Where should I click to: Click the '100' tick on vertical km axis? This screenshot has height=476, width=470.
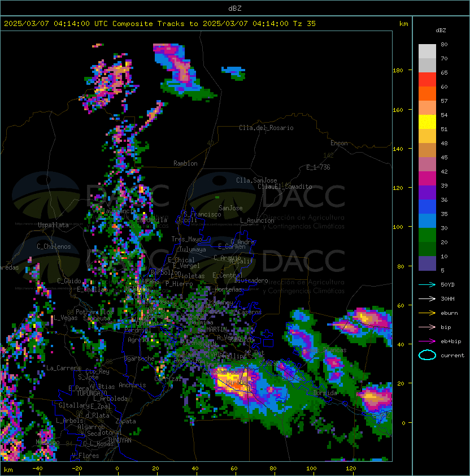pyautogui.click(x=398, y=227)
